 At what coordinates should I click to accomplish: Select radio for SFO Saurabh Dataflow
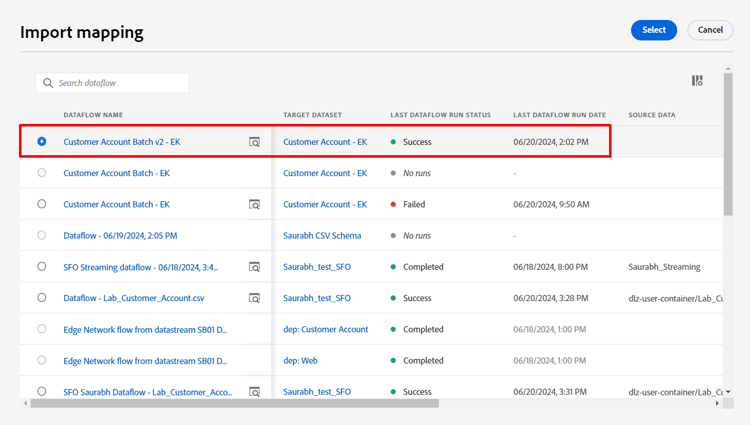point(42,391)
